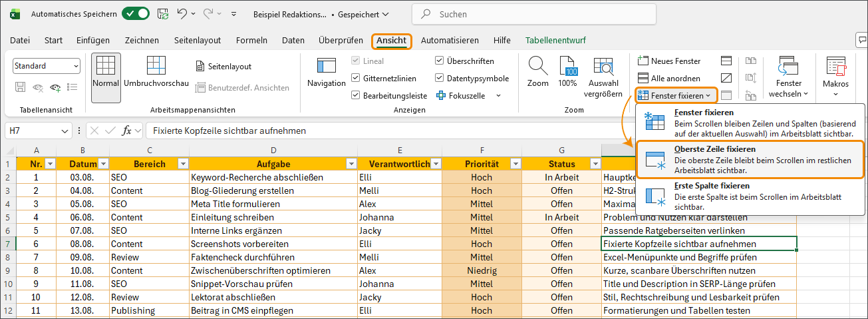The image size is (868, 319).
Task: Open the Tabellenentwurf tab
Action: click(x=555, y=40)
